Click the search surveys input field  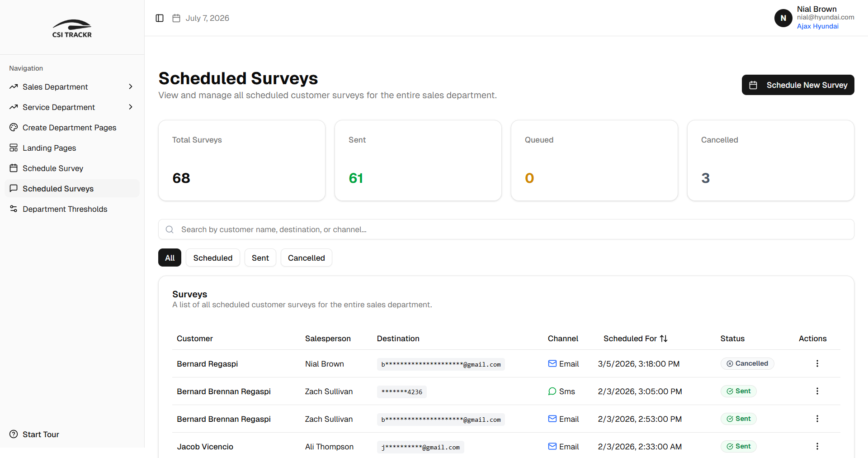click(x=506, y=229)
